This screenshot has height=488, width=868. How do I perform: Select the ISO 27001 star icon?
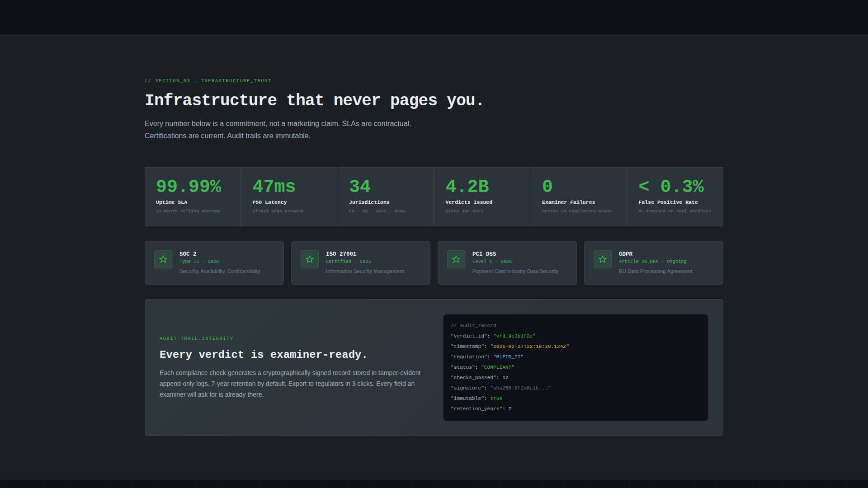point(310,259)
